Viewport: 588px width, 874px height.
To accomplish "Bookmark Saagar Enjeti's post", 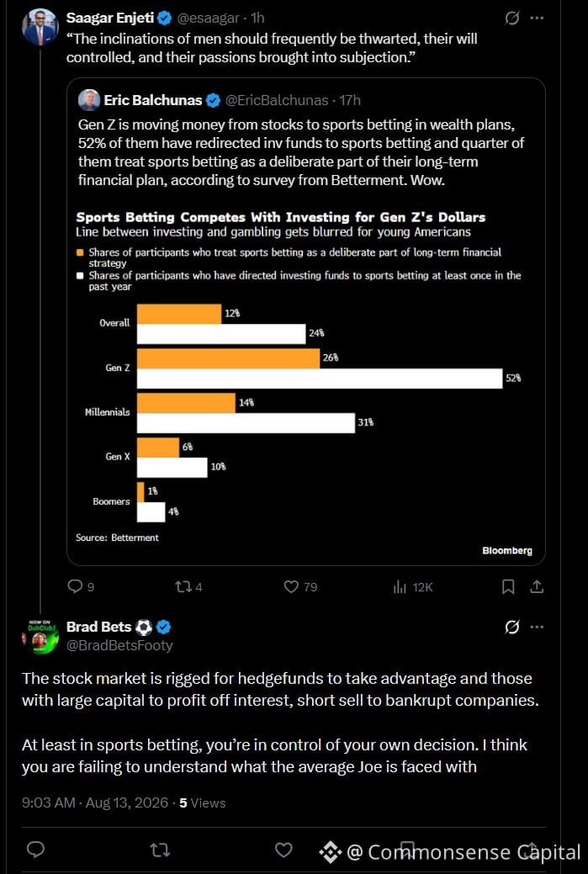I will [x=508, y=587].
